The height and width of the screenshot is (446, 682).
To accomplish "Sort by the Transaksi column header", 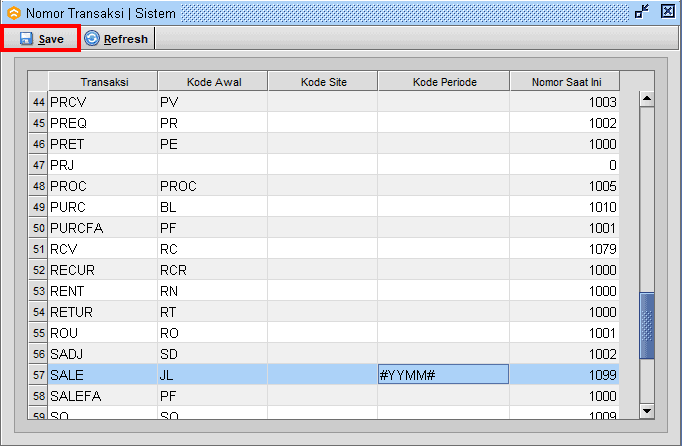I will click(x=103, y=81).
